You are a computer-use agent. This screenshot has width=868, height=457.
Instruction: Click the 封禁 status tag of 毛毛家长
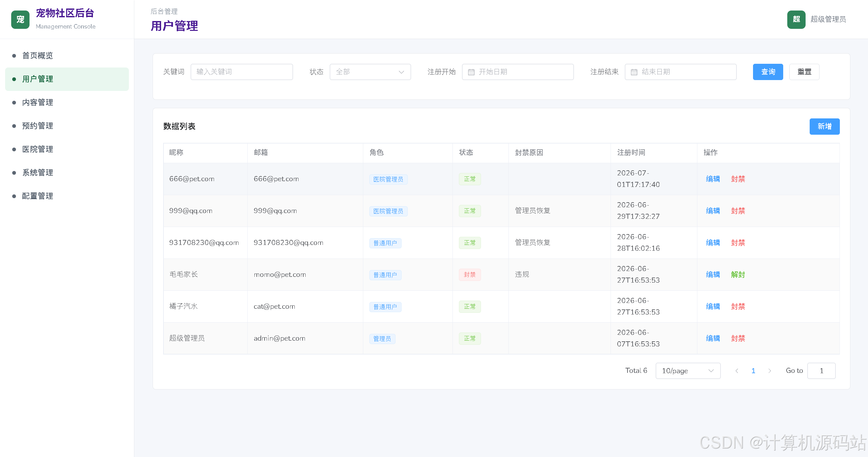(470, 275)
